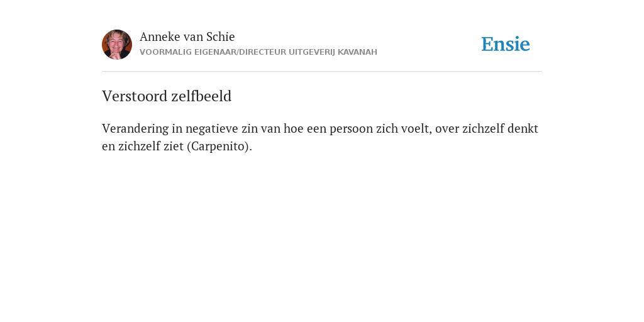Click the horizontal divider line below the author header
Viewport: 644px width, 322px height.
click(x=322, y=72)
